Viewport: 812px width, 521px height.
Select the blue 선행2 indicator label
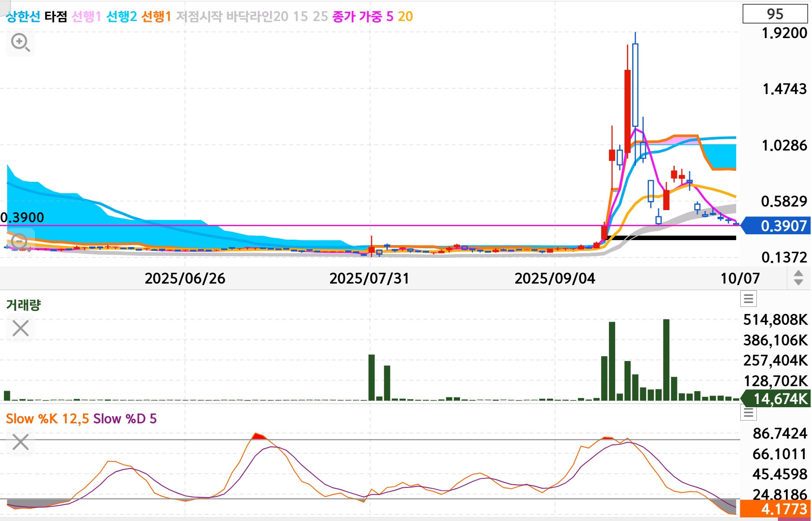(x=121, y=17)
